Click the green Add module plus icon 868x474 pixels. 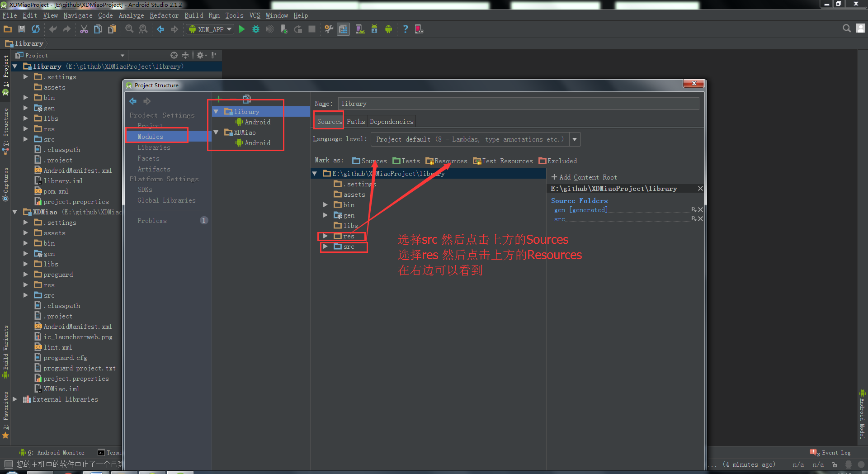[x=219, y=99]
